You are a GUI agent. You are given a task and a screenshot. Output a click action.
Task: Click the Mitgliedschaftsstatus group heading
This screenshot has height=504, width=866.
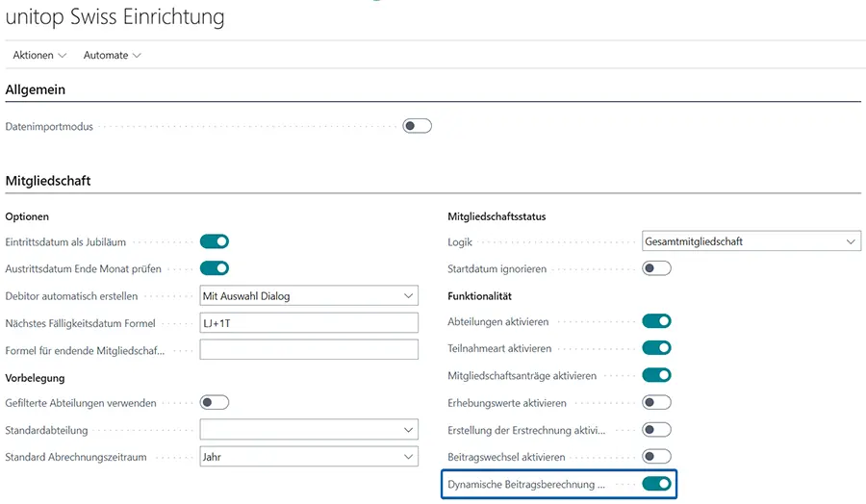[497, 216]
